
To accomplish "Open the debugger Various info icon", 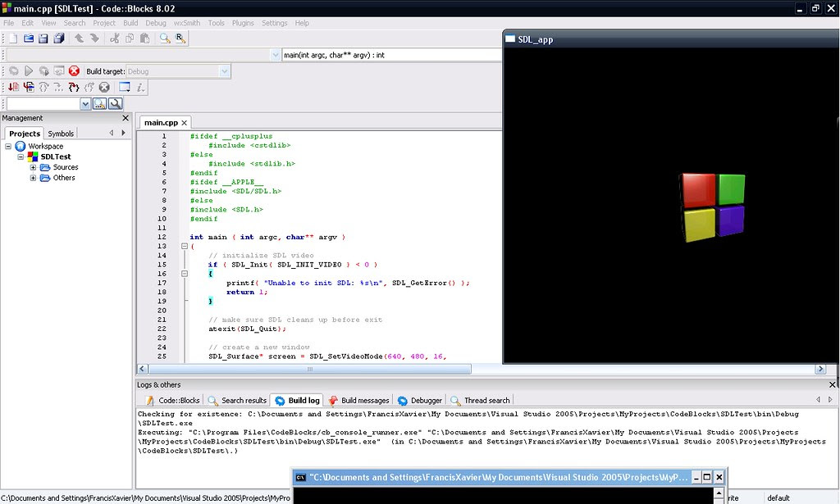I will (140, 87).
